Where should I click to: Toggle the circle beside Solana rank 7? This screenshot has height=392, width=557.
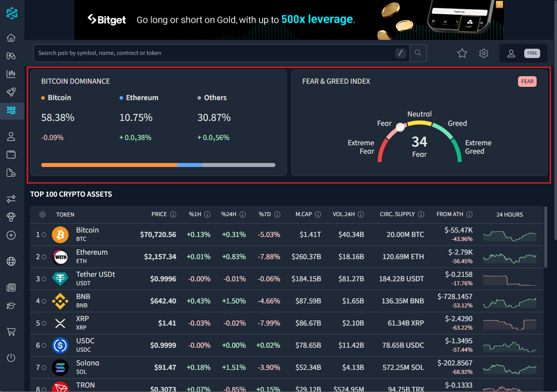tap(44, 368)
